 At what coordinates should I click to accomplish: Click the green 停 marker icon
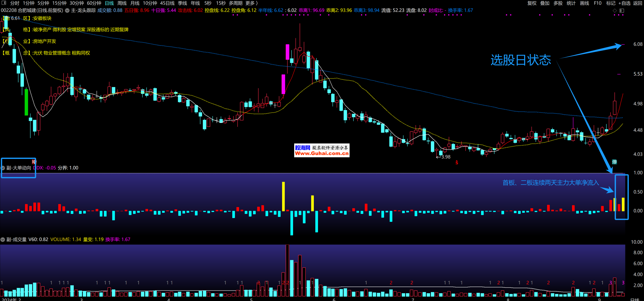pyautogui.click(x=614, y=162)
